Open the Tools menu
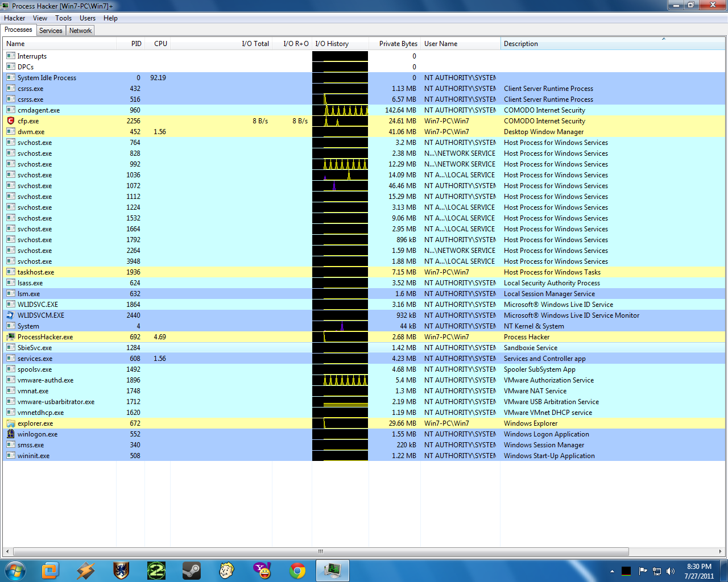Image resolution: width=728 pixels, height=582 pixels. 64,18
